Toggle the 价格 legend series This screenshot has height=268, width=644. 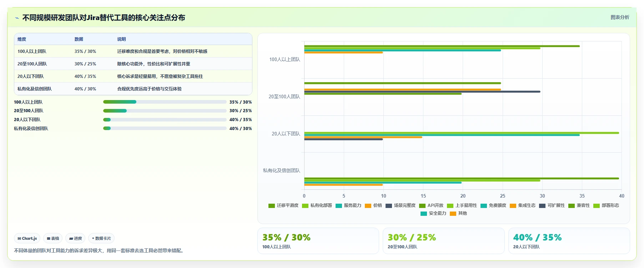point(373,205)
